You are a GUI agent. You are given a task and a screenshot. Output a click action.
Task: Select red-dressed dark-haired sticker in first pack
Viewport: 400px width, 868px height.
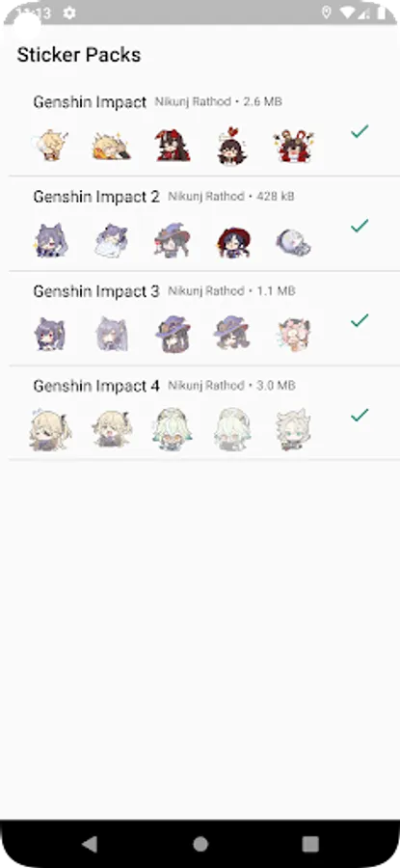(173, 147)
